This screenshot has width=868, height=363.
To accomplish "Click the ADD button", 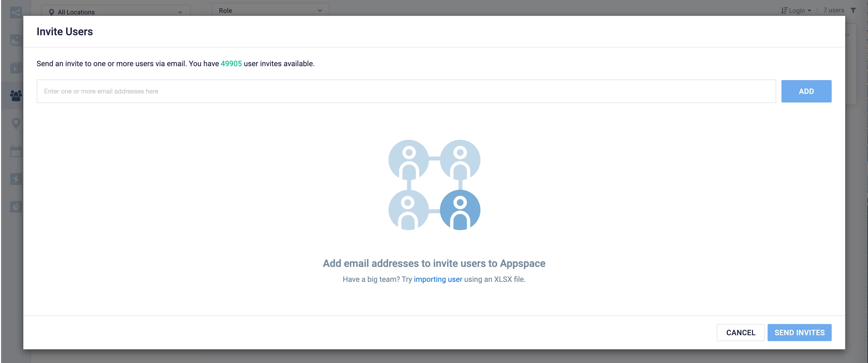I will (806, 91).
